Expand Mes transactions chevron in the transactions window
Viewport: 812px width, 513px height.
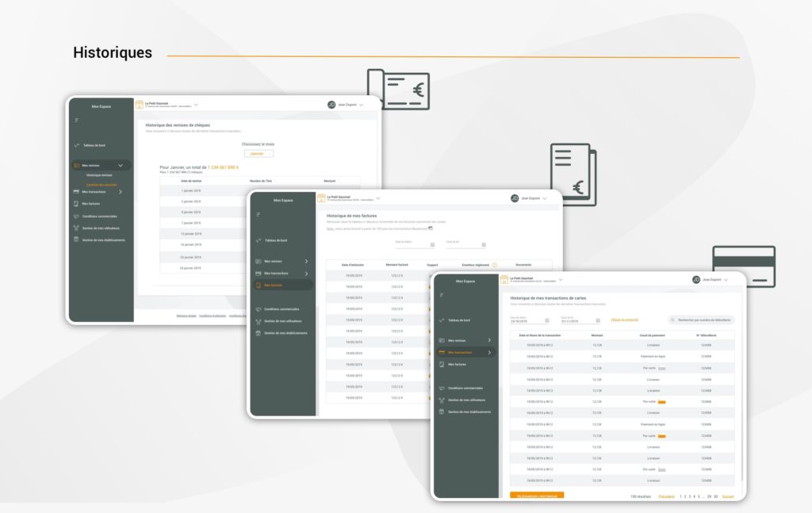point(489,353)
